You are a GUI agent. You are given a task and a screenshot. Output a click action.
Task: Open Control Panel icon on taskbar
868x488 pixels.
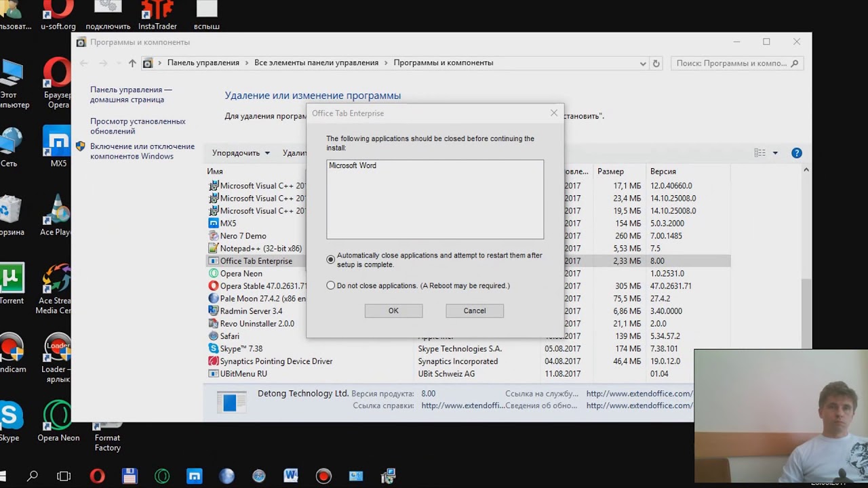[x=356, y=476]
